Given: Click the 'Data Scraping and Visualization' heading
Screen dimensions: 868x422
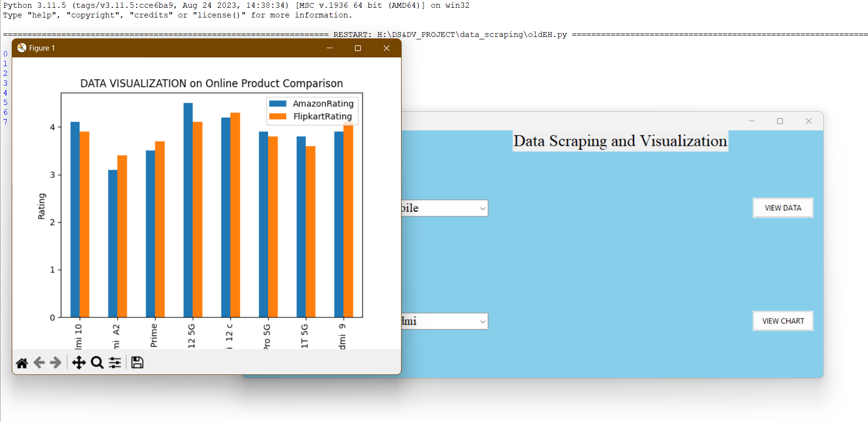Looking at the screenshot, I should pos(620,141).
